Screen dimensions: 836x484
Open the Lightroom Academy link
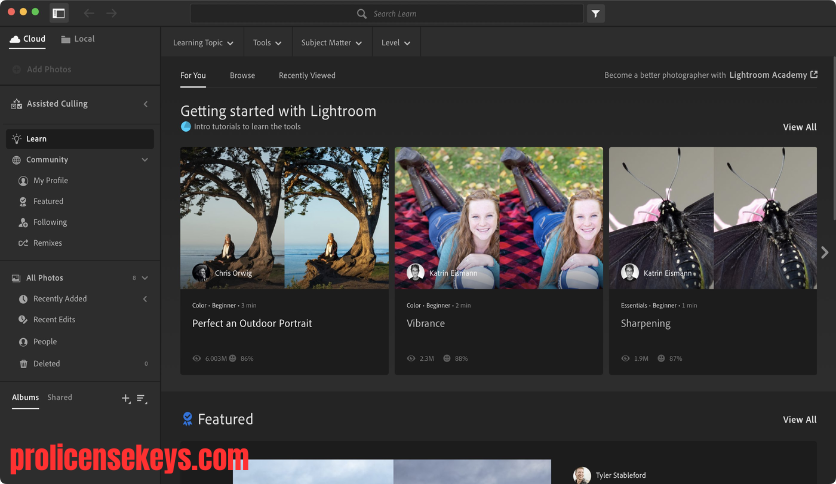click(773, 75)
